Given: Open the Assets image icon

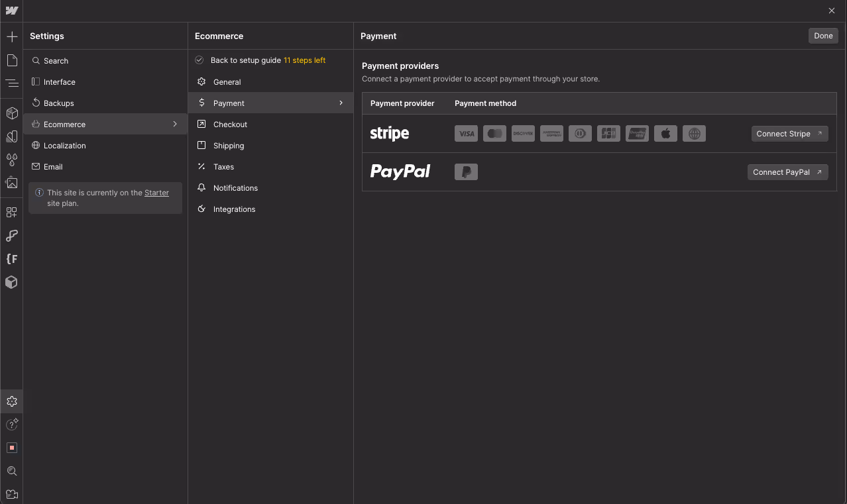Looking at the screenshot, I should coord(11,183).
